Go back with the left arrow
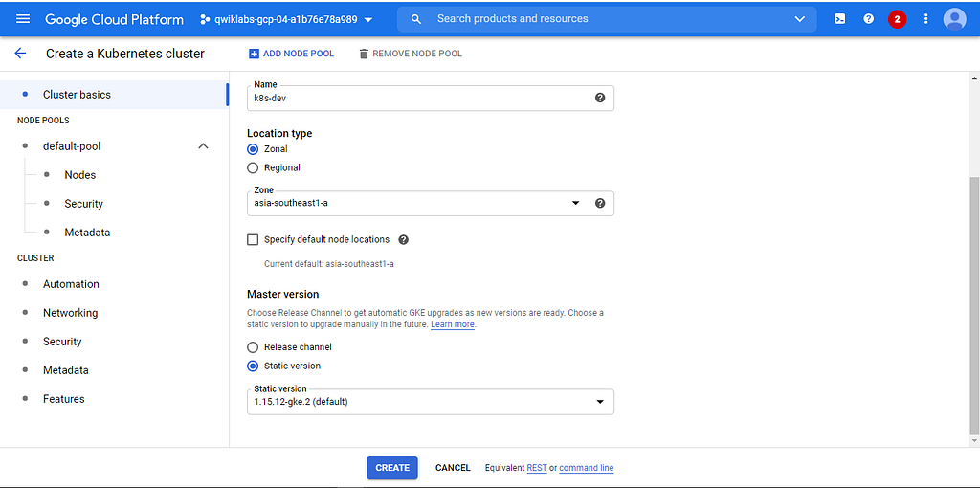 pyautogui.click(x=20, y=54)
